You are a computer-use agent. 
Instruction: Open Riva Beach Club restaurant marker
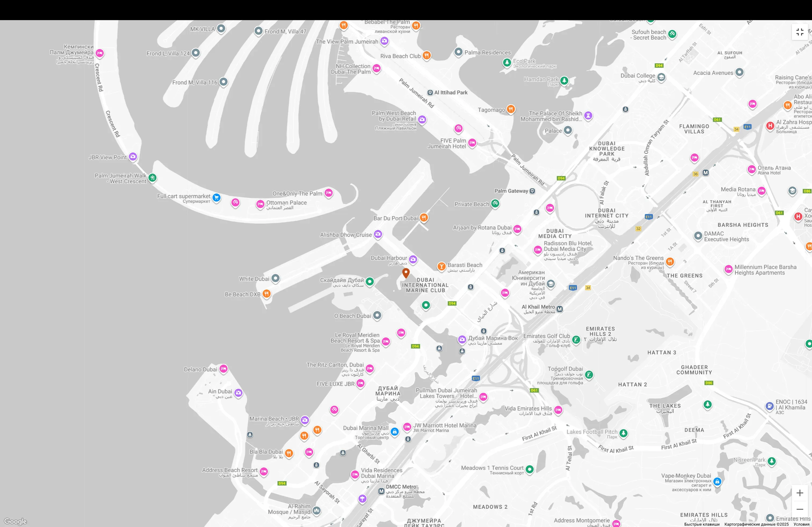(x=426, y=55)
